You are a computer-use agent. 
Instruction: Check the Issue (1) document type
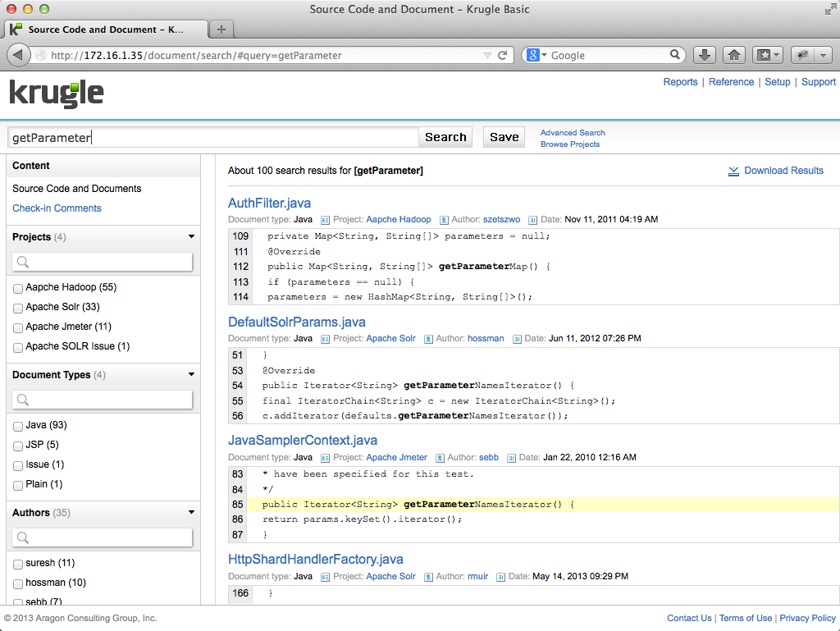pyautogui.click(x=18, y=465)
